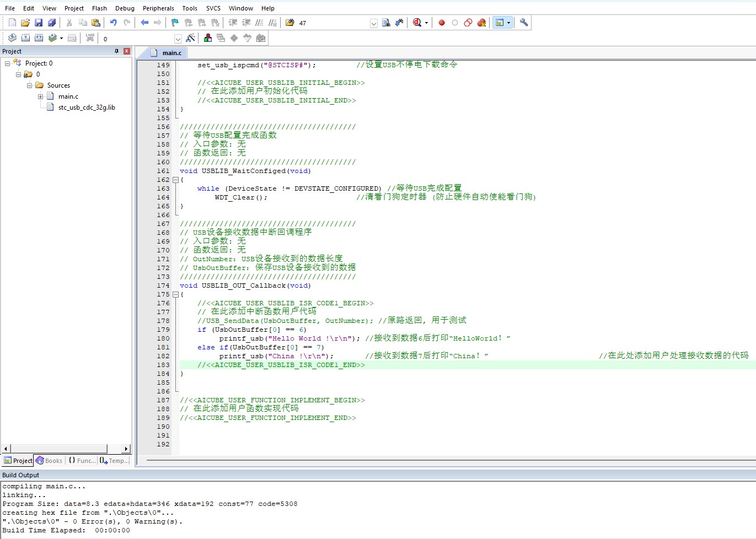Collapse the USBLIB_WaitConfiged function fold
The height and width of the screenshot is (539, 756).
[175, 180]
